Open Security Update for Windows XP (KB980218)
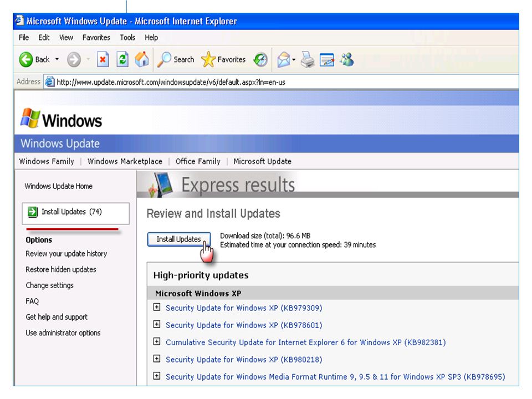Image resolution: width=532 pixels, height=399 pixels. pos(244,359)
